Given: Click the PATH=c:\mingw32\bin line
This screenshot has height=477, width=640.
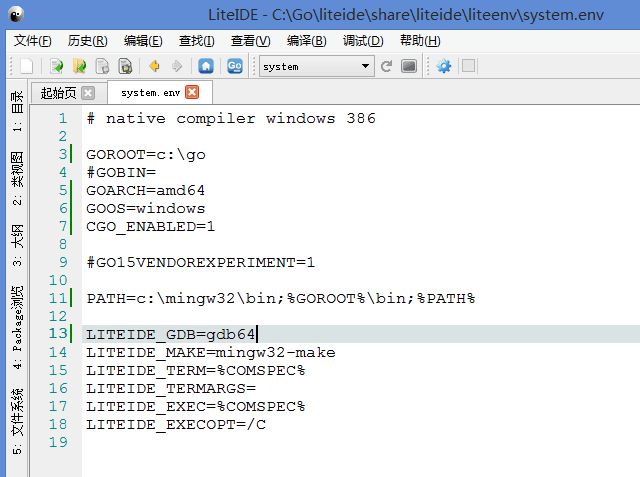Looking at the screenshot, I should click(x=281, y=299).
